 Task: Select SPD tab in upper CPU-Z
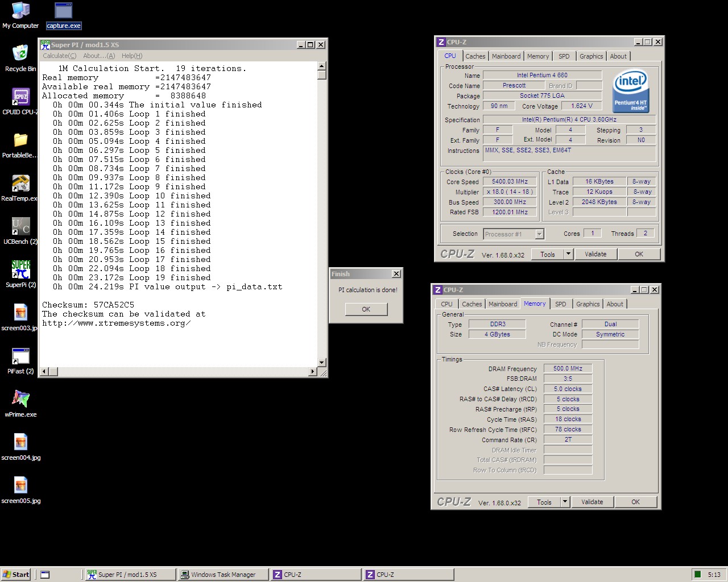click(x=564, y=56)
